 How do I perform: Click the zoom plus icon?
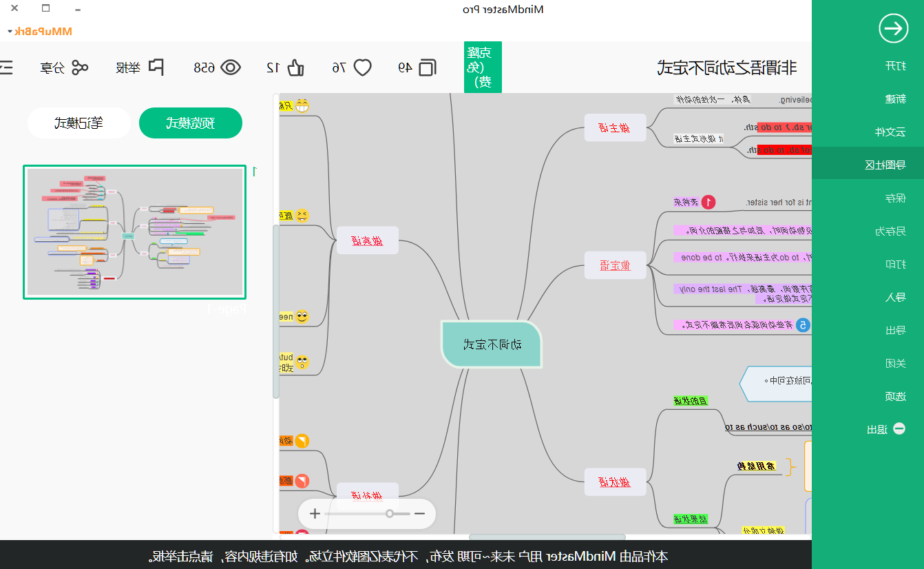(315, 513)
